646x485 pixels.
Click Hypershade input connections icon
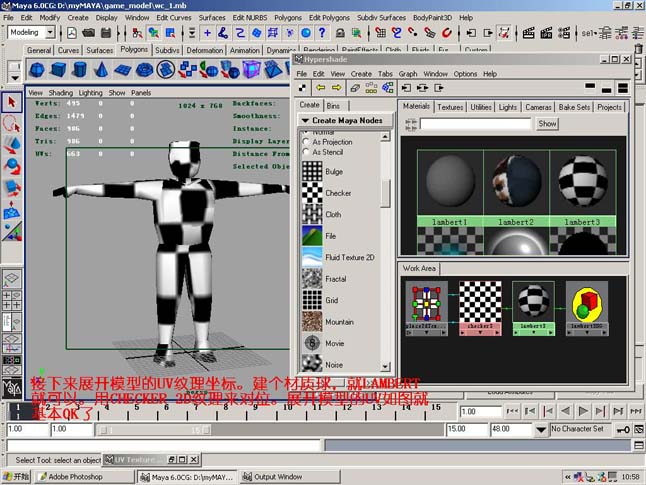[407, 88]
